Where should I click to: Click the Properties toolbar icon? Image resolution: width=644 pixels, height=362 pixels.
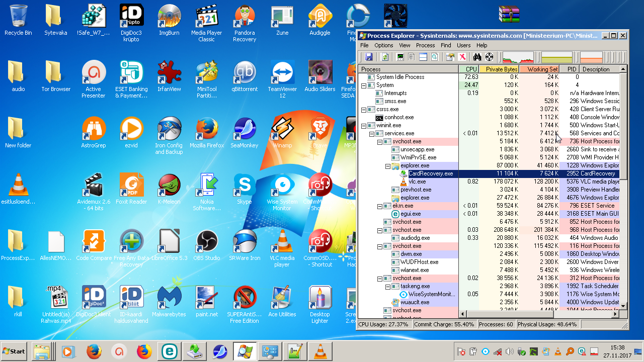450,57
